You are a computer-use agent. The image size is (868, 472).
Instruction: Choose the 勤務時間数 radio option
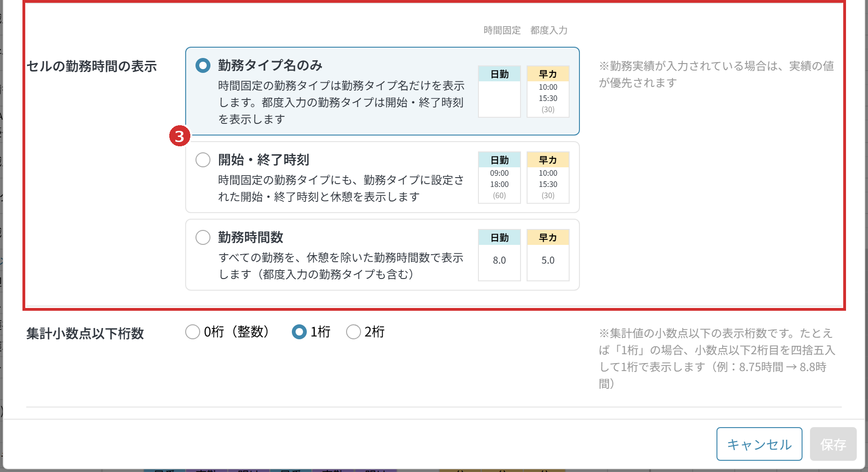pyautogui.click(x=203, y=237)
